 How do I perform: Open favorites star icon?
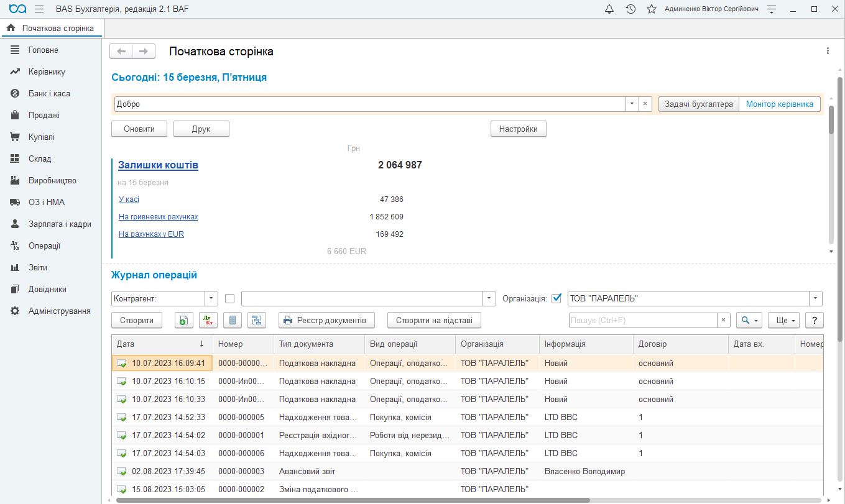coord(651,9)
